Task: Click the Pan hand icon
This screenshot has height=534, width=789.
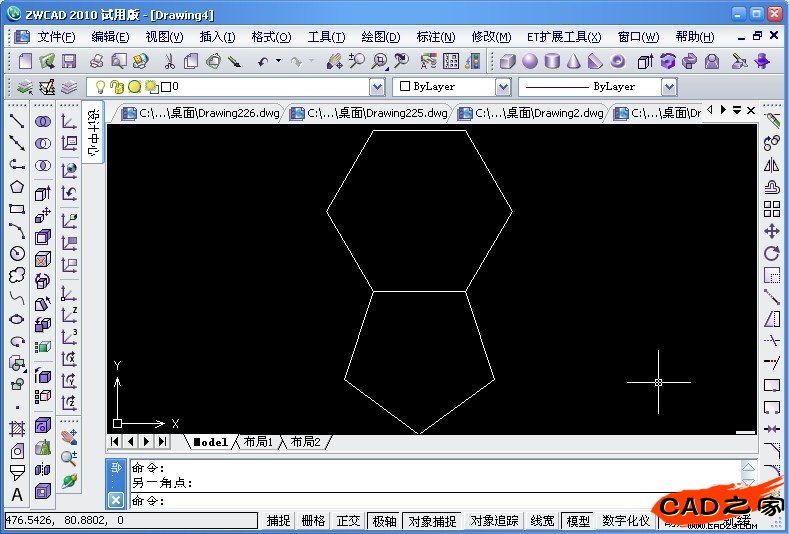Action: 334,61
